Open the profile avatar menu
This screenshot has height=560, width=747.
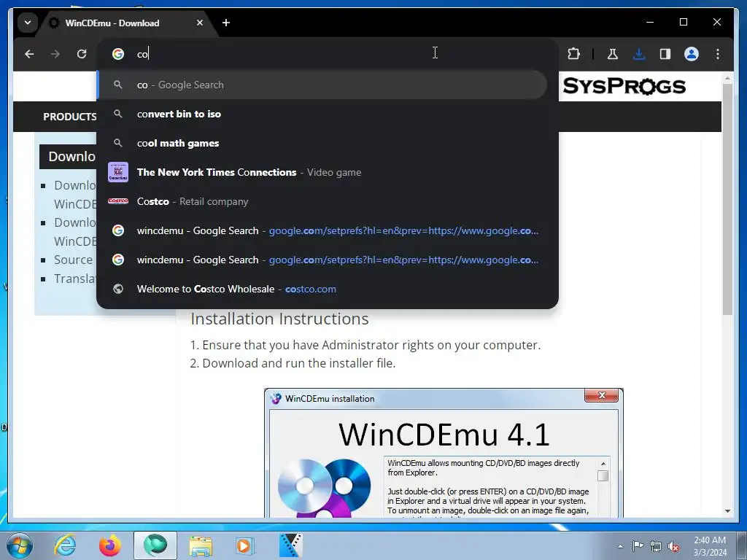tap(692, 54)
